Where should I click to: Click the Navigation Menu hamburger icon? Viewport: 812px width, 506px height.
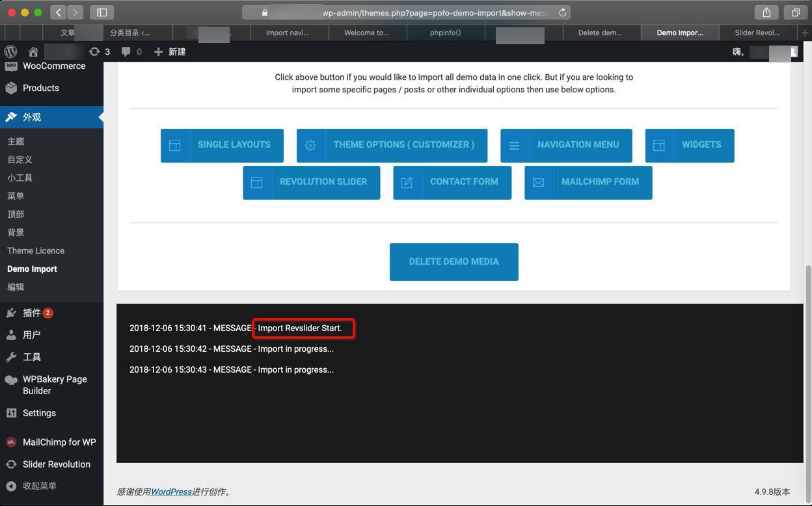pyautogui.click(x=514, y=145)
